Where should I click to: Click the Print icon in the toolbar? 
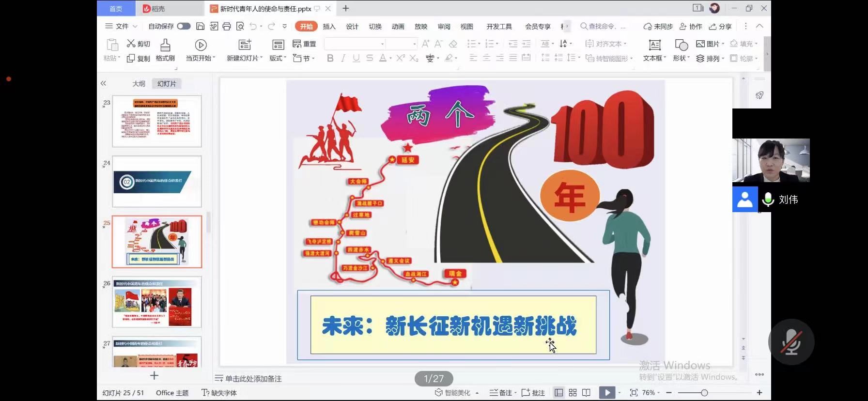point(227,26)
